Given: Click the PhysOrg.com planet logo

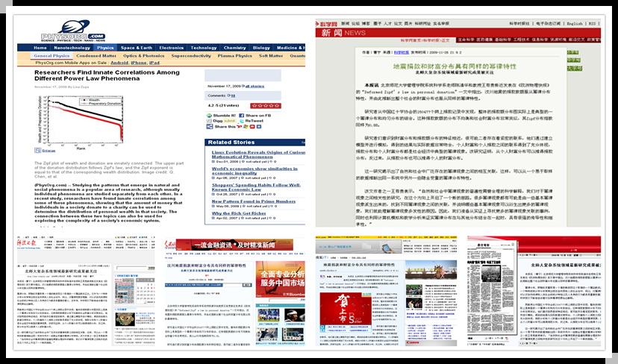Looking at the screenshot, I should 73,31.
